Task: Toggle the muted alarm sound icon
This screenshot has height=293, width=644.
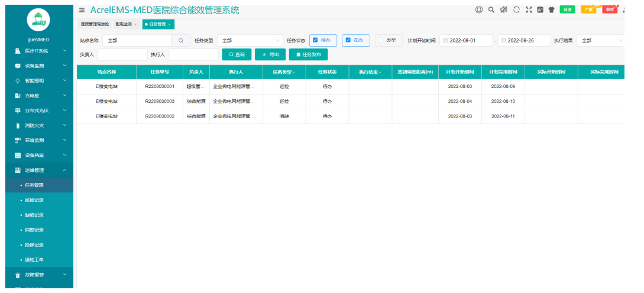Action: click(503, 9)
